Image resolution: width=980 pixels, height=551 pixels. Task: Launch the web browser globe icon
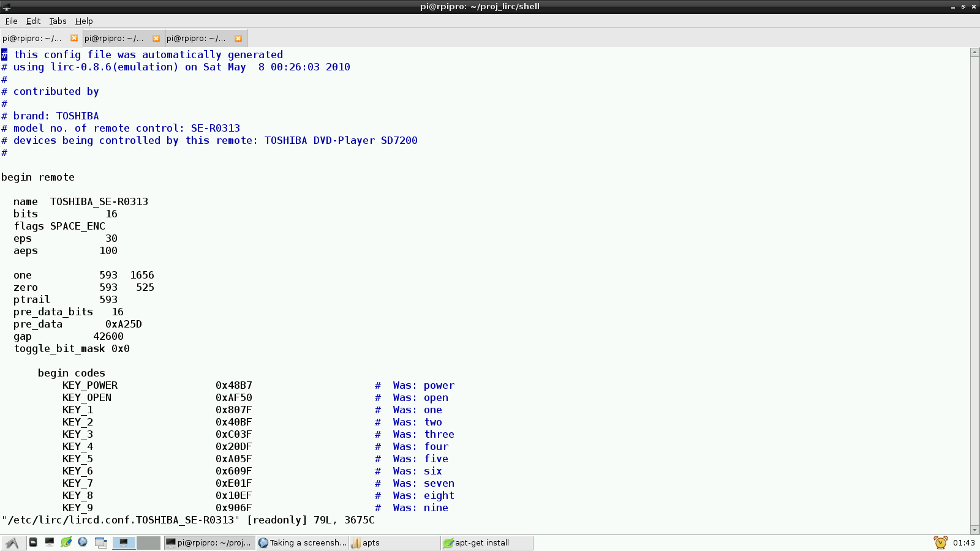(x=83, y=542)
